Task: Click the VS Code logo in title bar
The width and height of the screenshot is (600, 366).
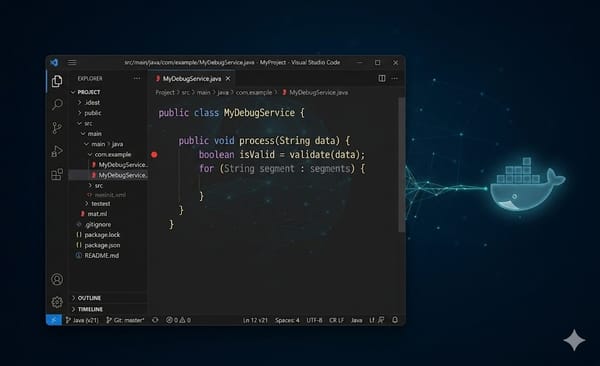Action: [54, 62]
